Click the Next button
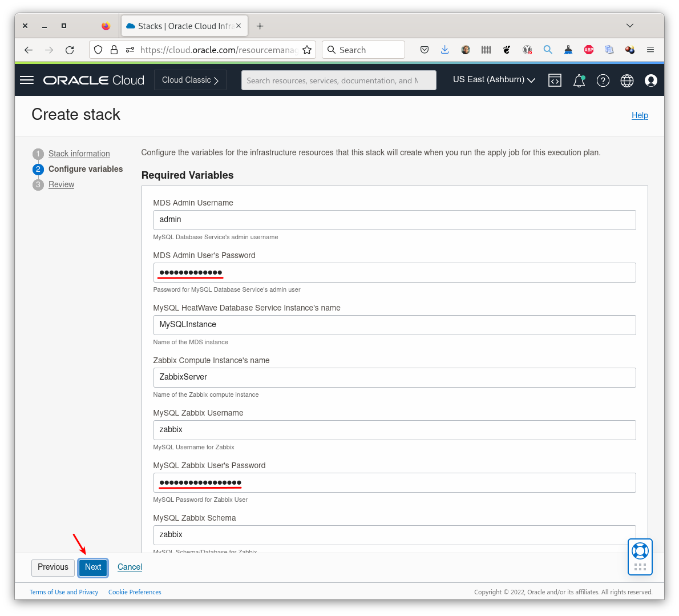Image resolution: width=679 pixels, height=616 pixels. [x=92, y=567]
